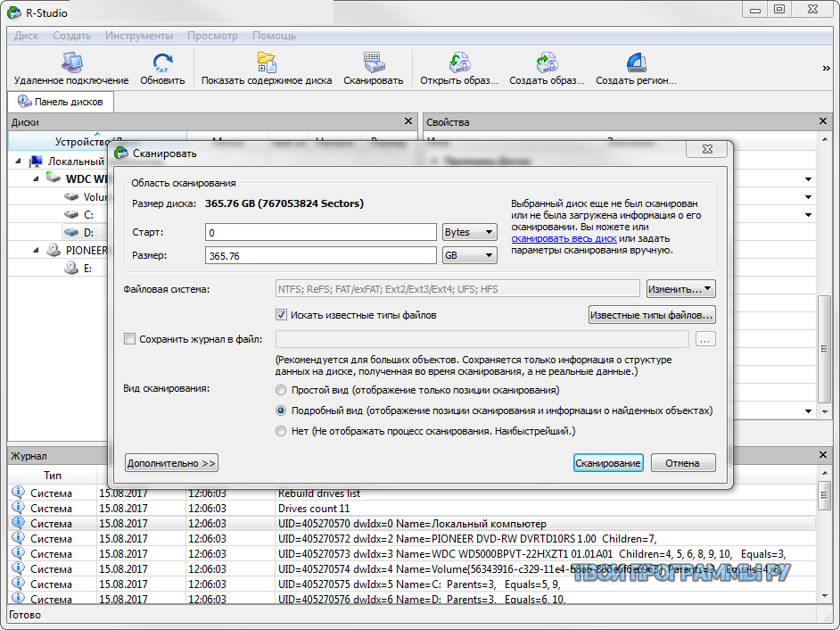Enable Сохранить журнал в файл checkbox
Viewport: 840px width, 630px height.
click(129, 339)
